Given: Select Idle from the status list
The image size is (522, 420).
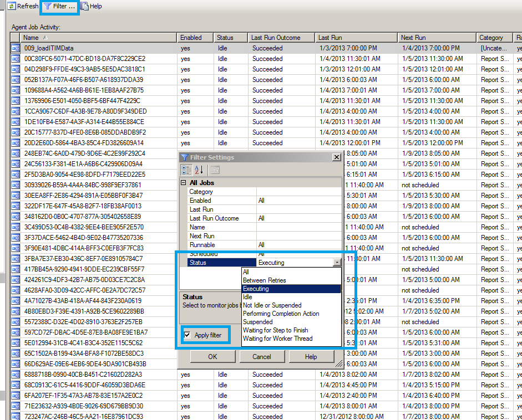Looking at the screenshot, I should coord(247,297).
